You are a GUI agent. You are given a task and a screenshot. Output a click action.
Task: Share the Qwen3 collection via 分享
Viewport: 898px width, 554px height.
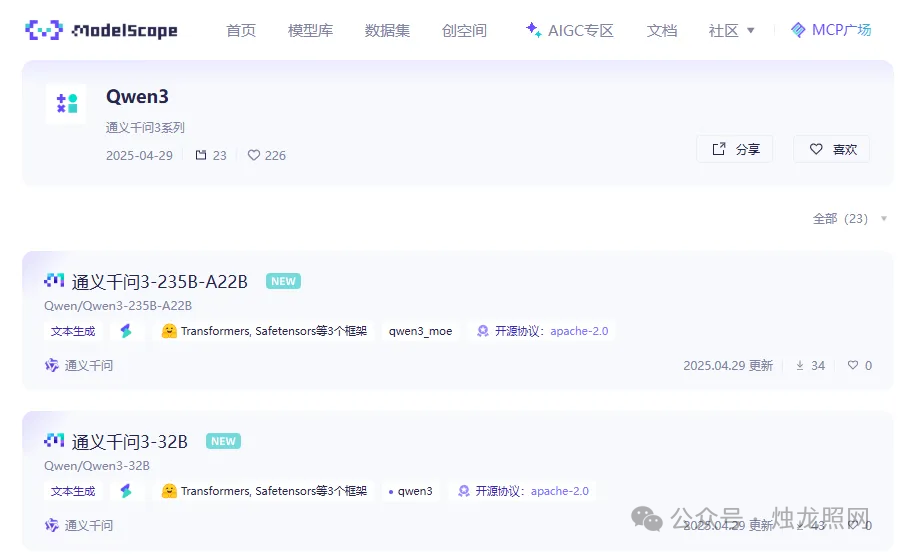[x=735, y=149]
